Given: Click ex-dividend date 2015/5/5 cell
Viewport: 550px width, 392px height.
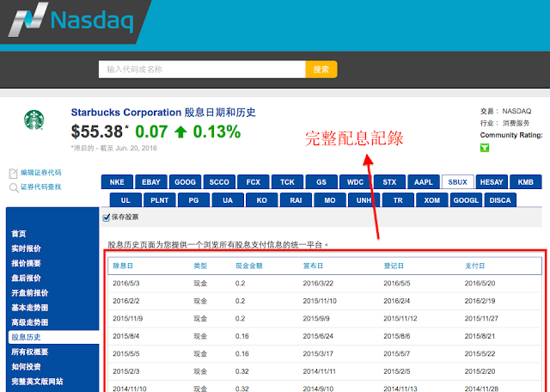Looking at the screenshot, I should click(x=126, y=353).
